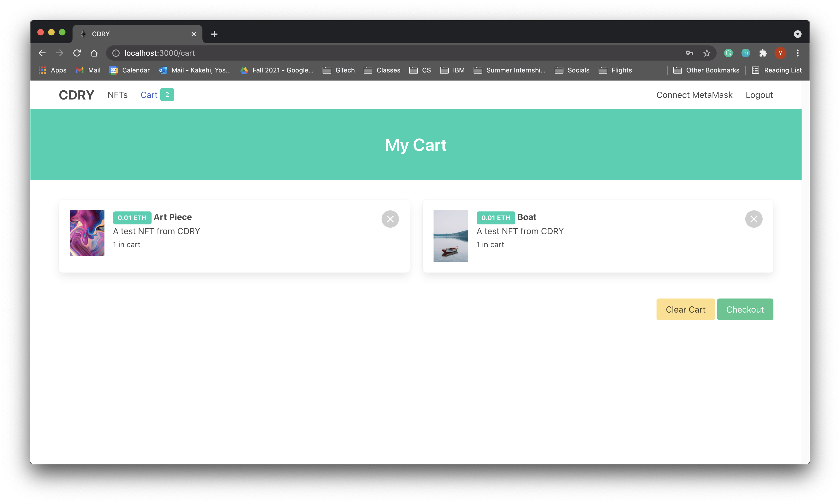Reload the page with the refresh icon
Viewport: 840px width, 504px height.
[77, 53]
